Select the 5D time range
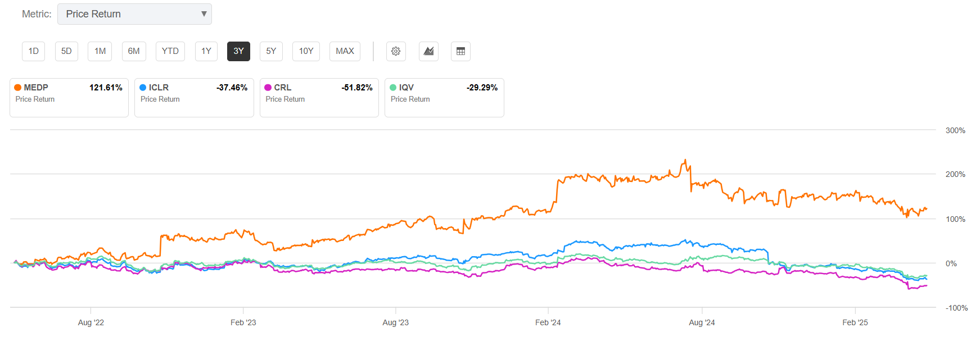Image resolution: width=980 pixels, height=346 pixels. click(x=66, y=51)
